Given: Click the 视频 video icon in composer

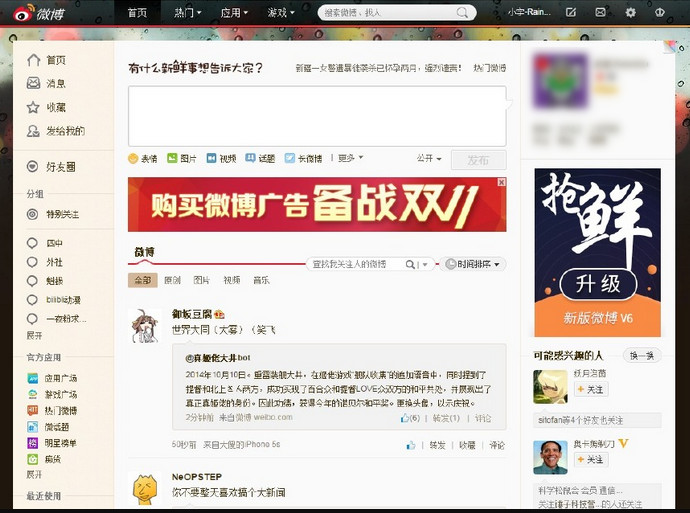Looking at the screenshot, I should (x=212, y=158).
